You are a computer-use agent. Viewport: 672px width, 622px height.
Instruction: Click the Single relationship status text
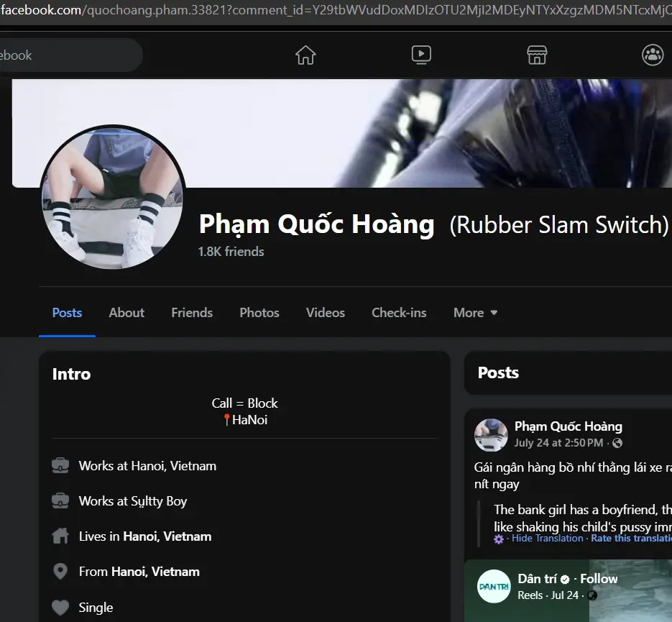point(96,608)
